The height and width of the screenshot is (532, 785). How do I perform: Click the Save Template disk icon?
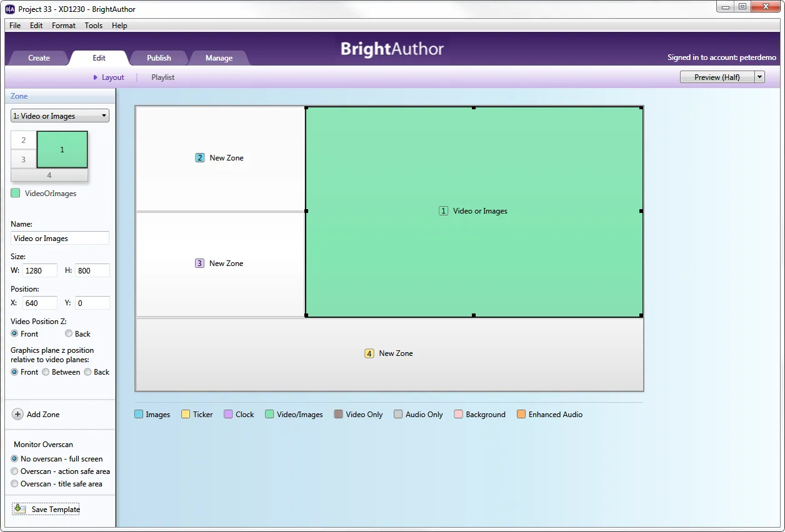[x=21, y=509]
